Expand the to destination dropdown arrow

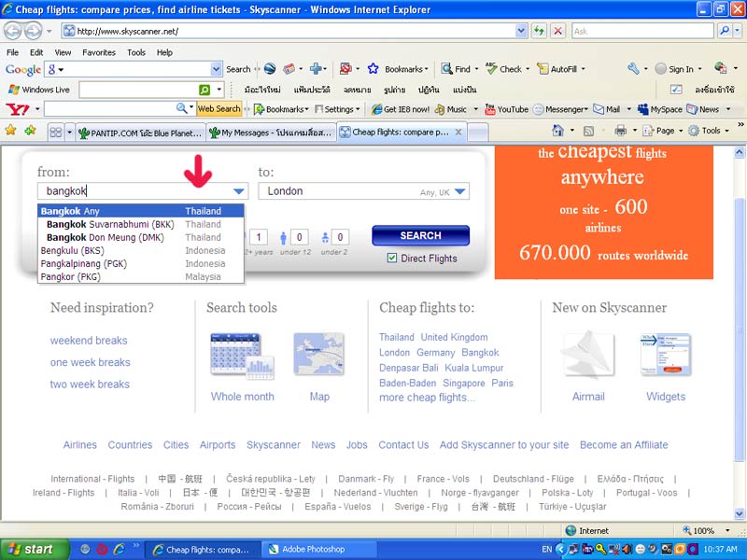tap(459, 191)
